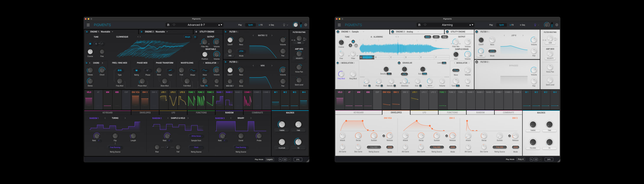644x184 pixels.
Task: Toggle Granular power in Alarming window
Action: pos(399,63)
